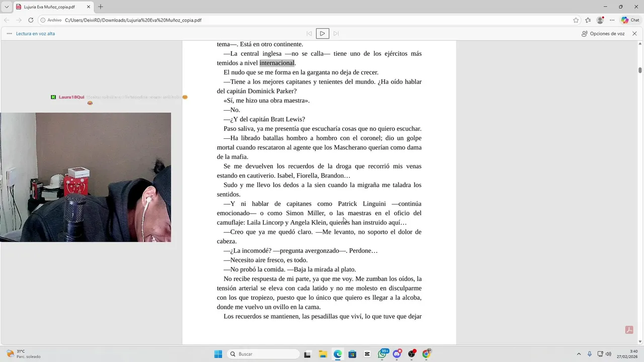Go back to the previous page
644x362 pixels.
tap(7, 20)
